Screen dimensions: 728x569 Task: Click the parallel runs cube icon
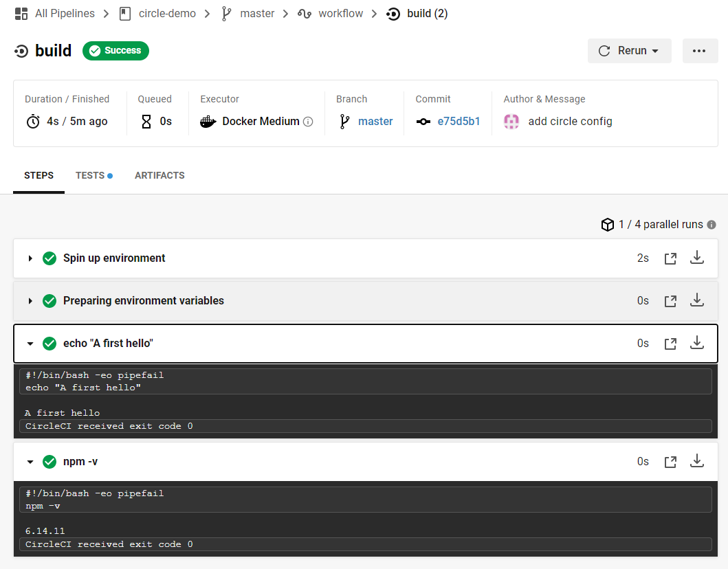[608, 224]
